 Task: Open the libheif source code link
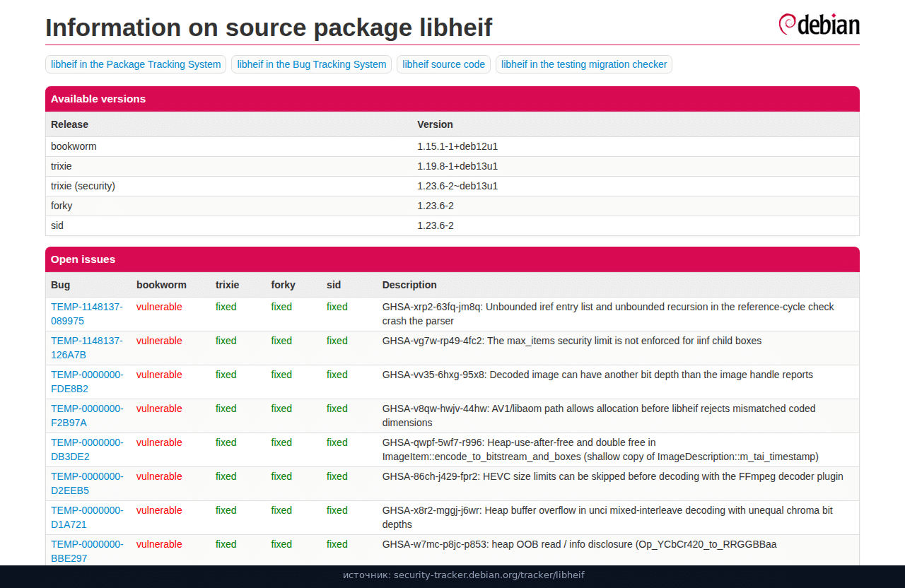(444, 64)
